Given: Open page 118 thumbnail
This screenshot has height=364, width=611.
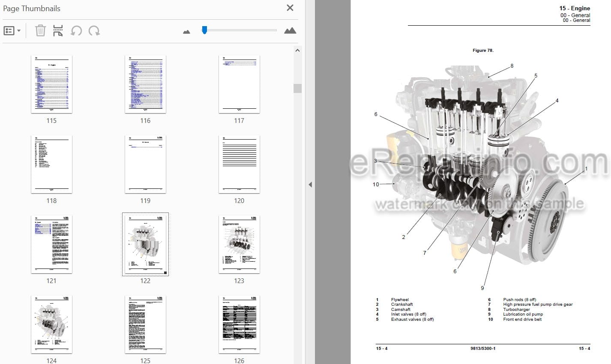Looking at the screenshot, I should [51, 164].
